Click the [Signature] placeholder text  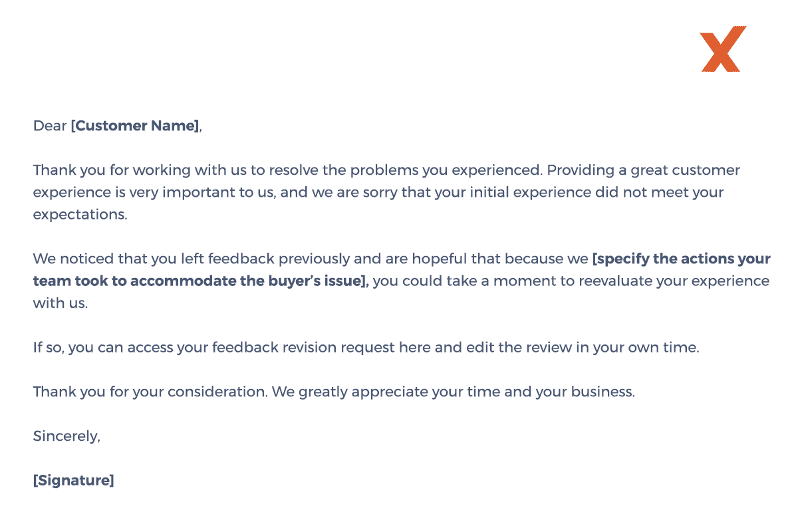point(74,480)
